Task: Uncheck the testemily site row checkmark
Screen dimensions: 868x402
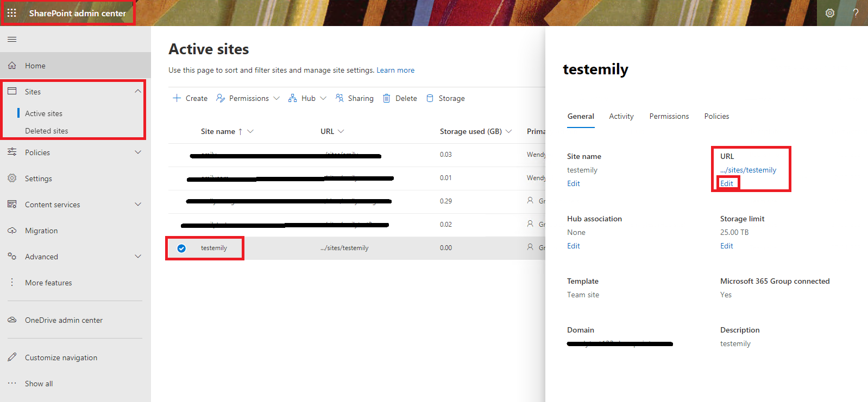Action: [181, 248]
